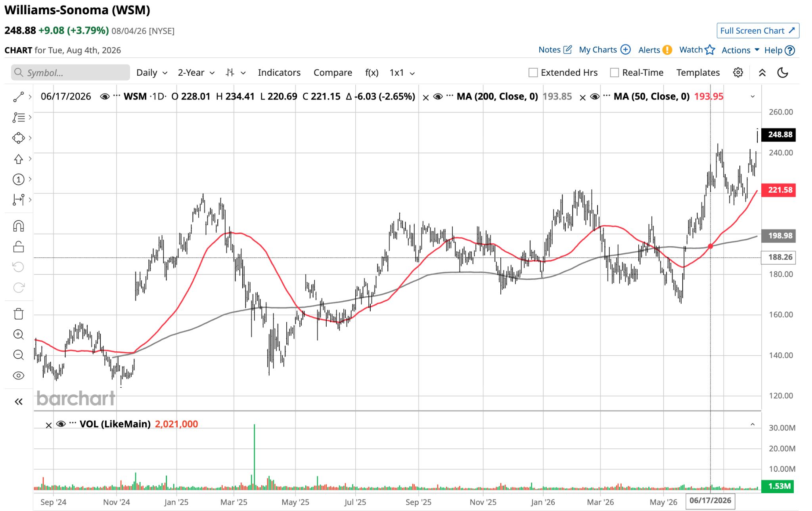Open the Actions dropdown
Image resolution: width=812 pixels, height=511 pixels.
pyautogui.click(x=740, y=50)
